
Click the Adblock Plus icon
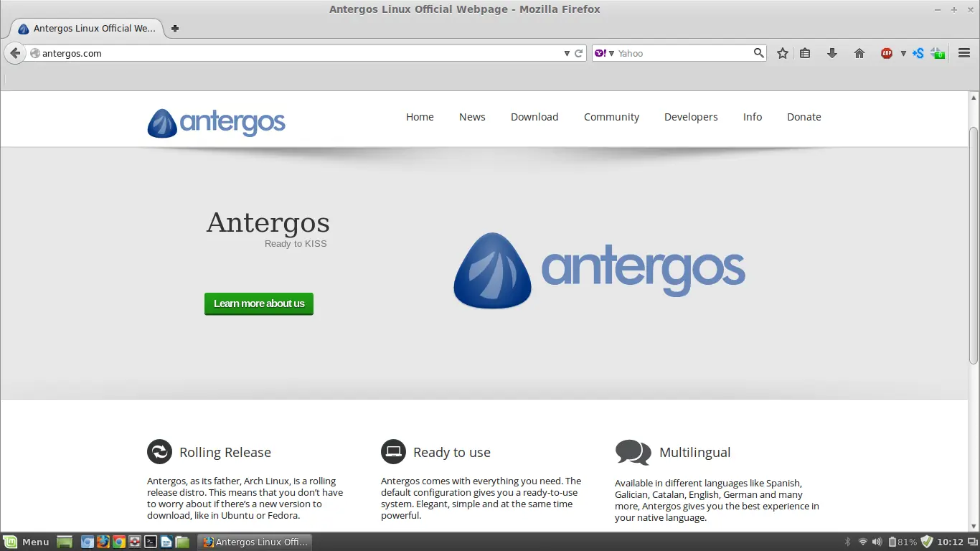click(887, 53)
